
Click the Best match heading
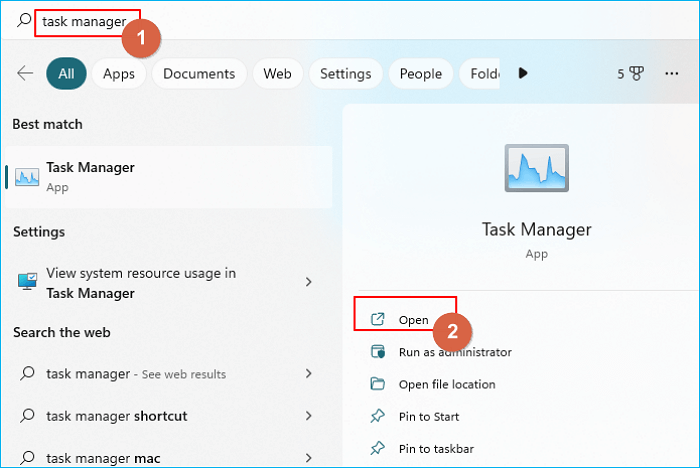[47, 124]
